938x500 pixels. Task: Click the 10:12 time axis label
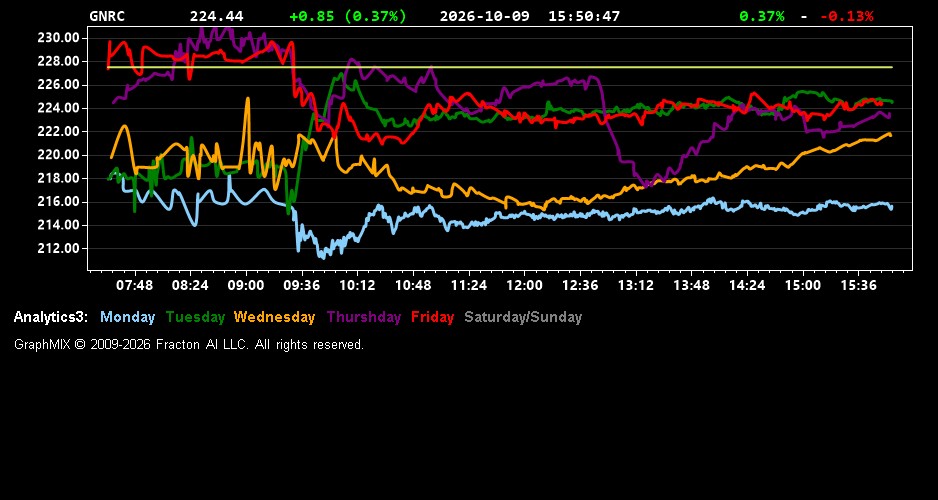coord(357,285)
